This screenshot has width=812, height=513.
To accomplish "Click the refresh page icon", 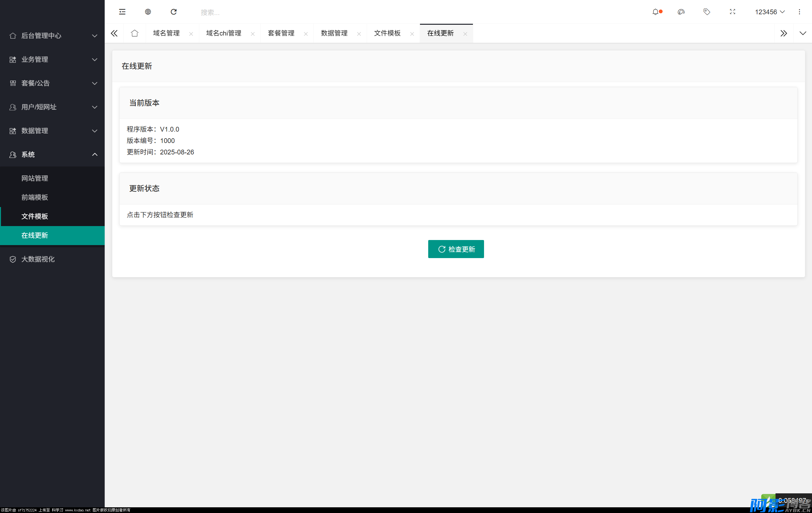I will (174, 12).
